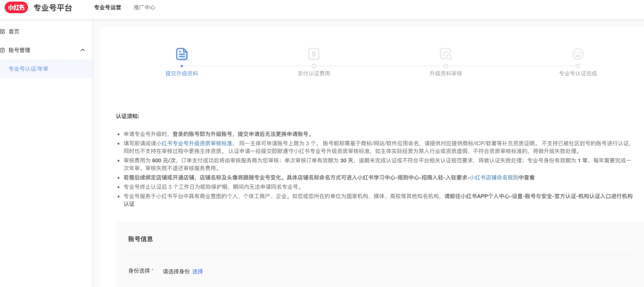Click the 升级资料审核 review step icon
The image size is (644, 287).
[445, 54]
